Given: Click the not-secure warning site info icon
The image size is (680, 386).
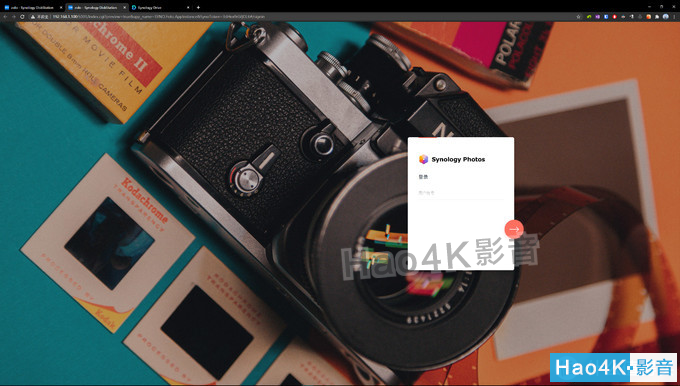Looking at the screenshot, I should tap(33, 16).
